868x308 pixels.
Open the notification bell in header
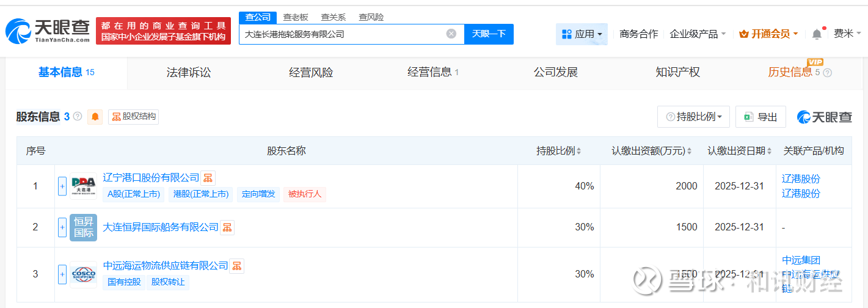tap(817, 34)
